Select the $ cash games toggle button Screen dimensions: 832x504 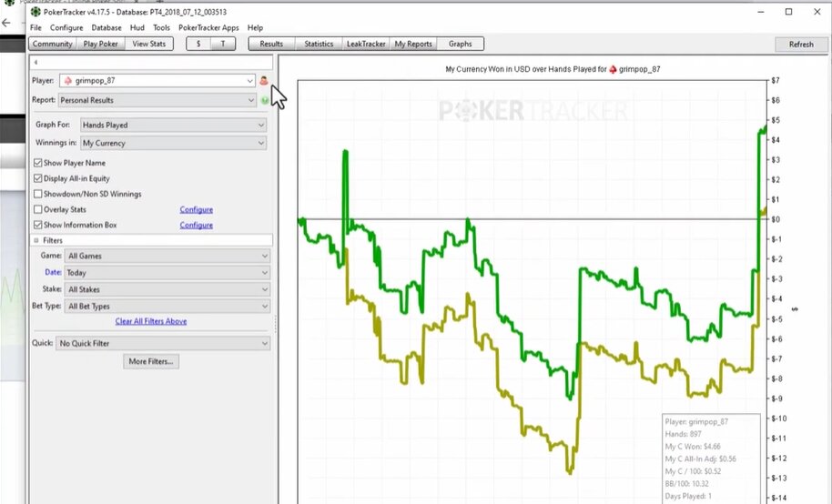pos(198,44)
